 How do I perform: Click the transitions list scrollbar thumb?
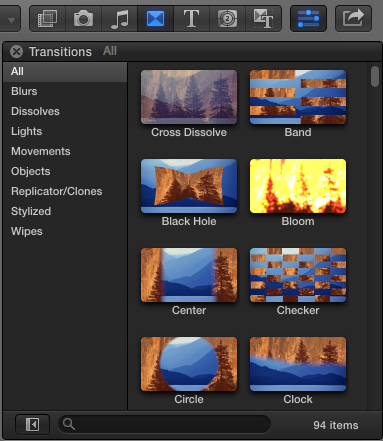click(x=375, y=76)
